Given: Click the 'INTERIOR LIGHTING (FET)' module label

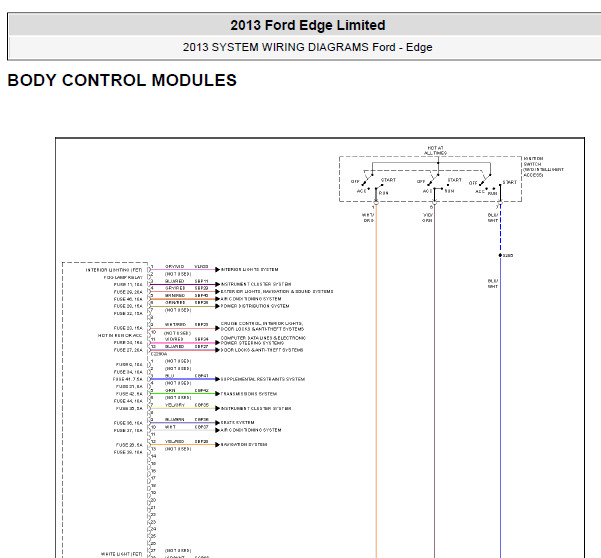Looking at the screenshot, I should click(114, 270).
